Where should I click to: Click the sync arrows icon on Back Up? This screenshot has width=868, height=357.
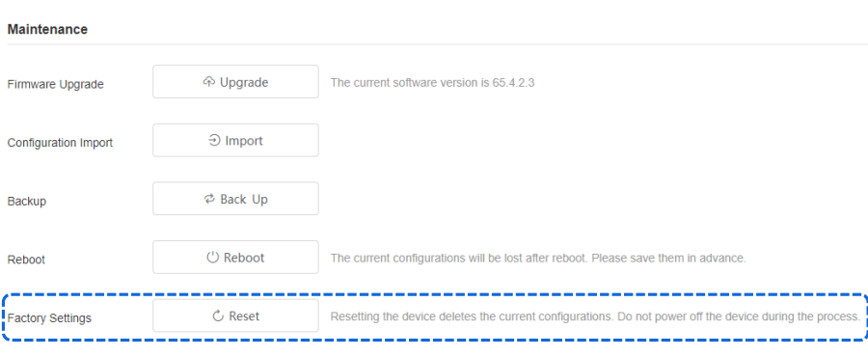tap(208, 200)
